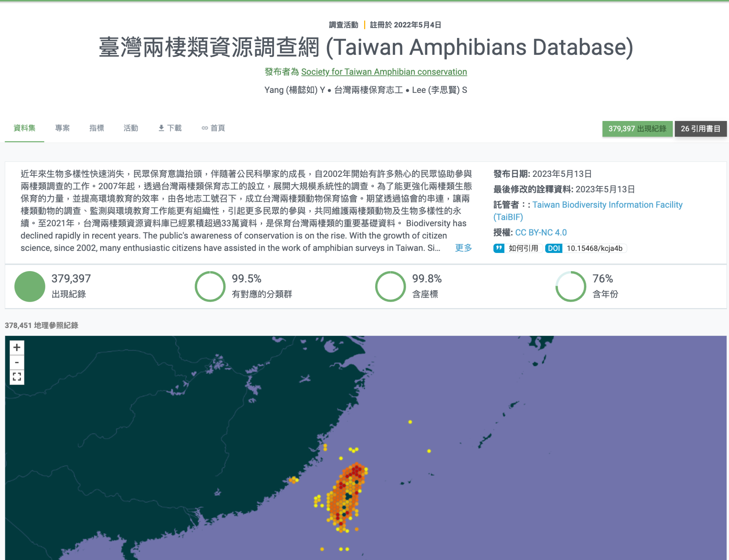Open Society for Taiwan Amphibian conservation link
The width and height of the screenshot is (729, 560).
pyautogui.click(x=384, y=72)
